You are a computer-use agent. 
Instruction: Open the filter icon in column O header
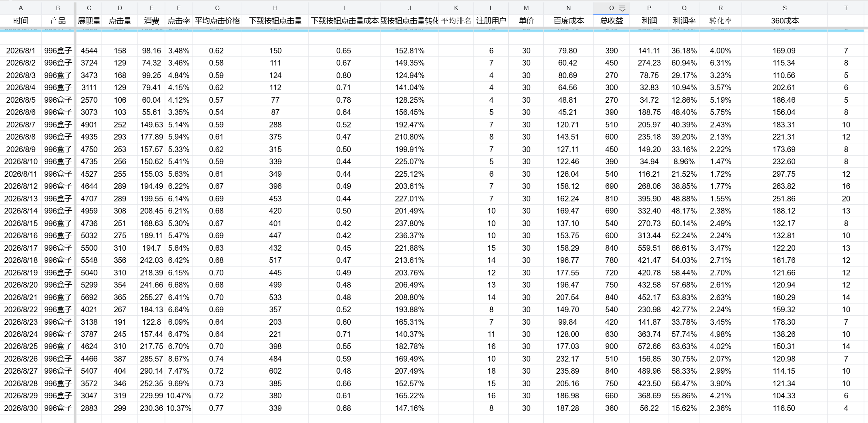coord(622,8)
